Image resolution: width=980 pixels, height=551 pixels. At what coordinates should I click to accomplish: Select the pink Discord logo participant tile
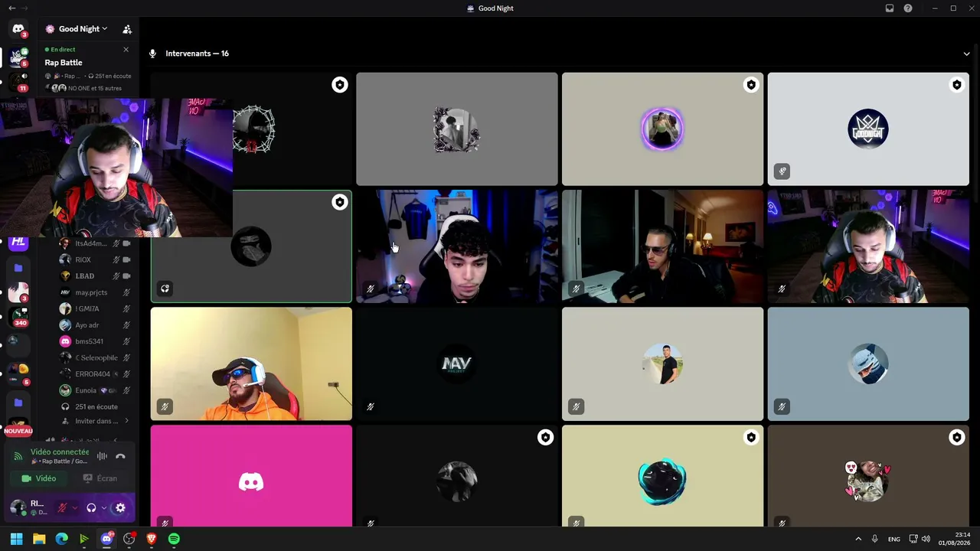point(251,476)
